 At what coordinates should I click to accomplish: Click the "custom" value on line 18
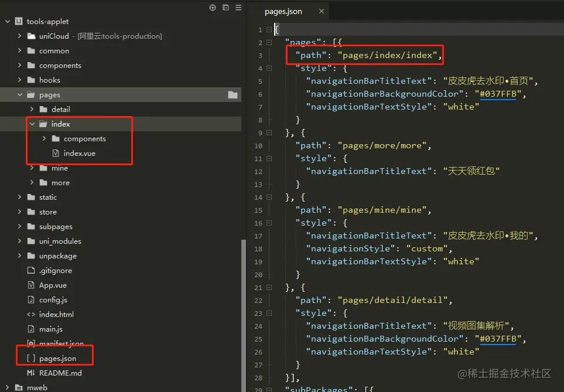[427, 248]
